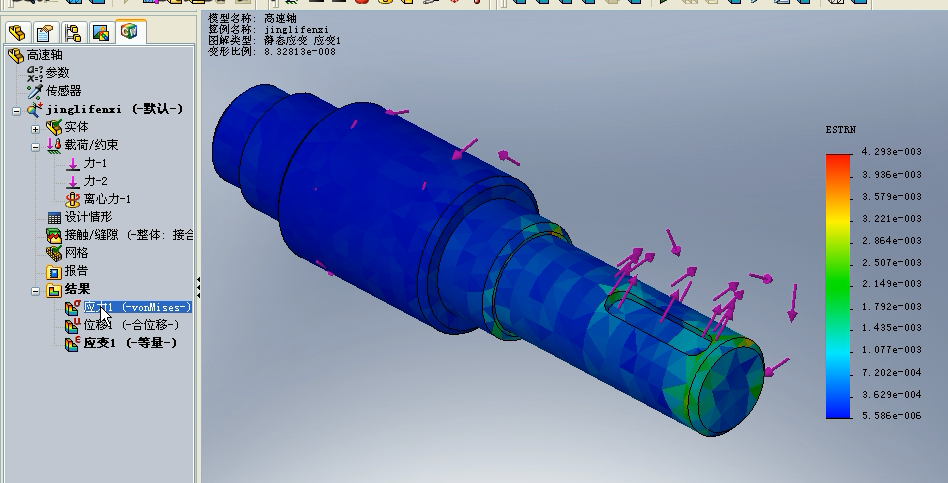
Task: Select the jinglifenxi study icon
Action: [x=34, y=109]
